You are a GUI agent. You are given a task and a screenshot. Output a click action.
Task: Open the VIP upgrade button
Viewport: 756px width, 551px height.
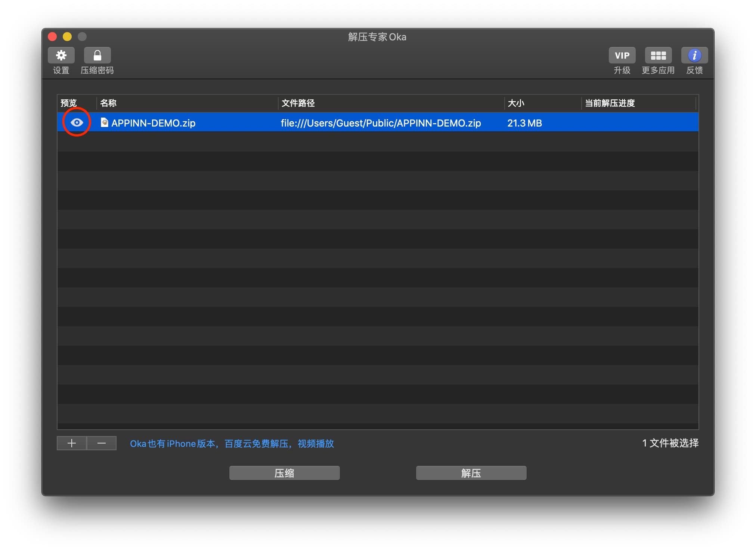(x=622, y=55)
